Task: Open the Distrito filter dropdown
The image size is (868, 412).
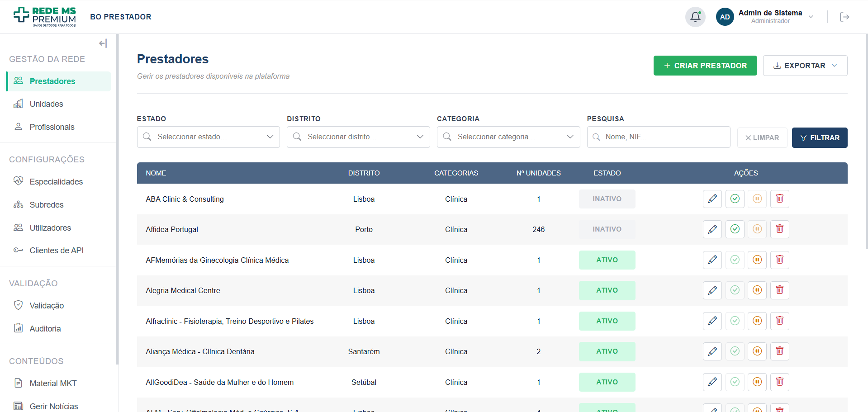Action: coord(358,137)
